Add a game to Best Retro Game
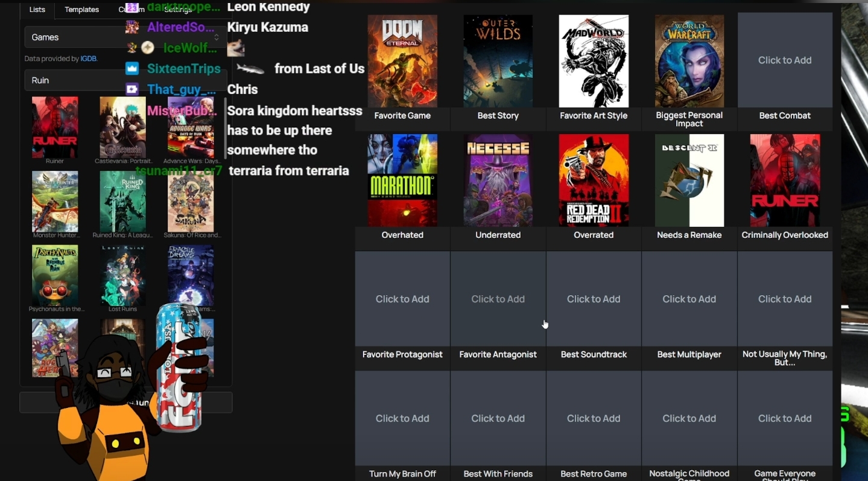This screenshot has height=481, width=868. (594, 419)
